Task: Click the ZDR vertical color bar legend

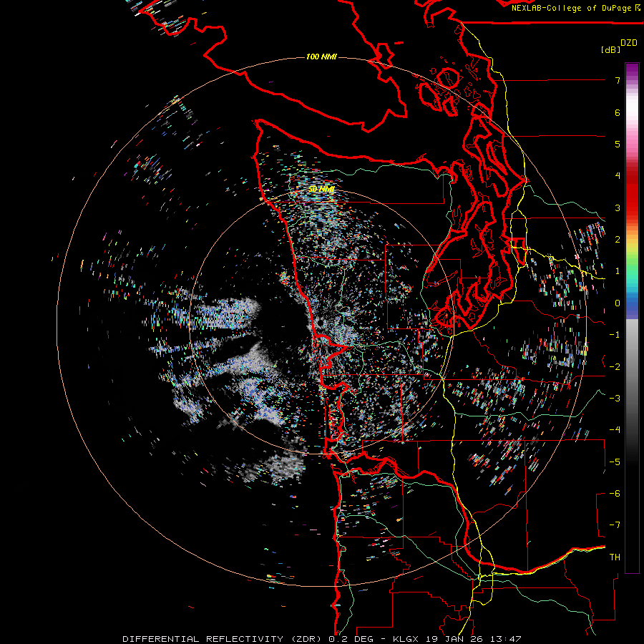Action: click(x=632, y=318)
